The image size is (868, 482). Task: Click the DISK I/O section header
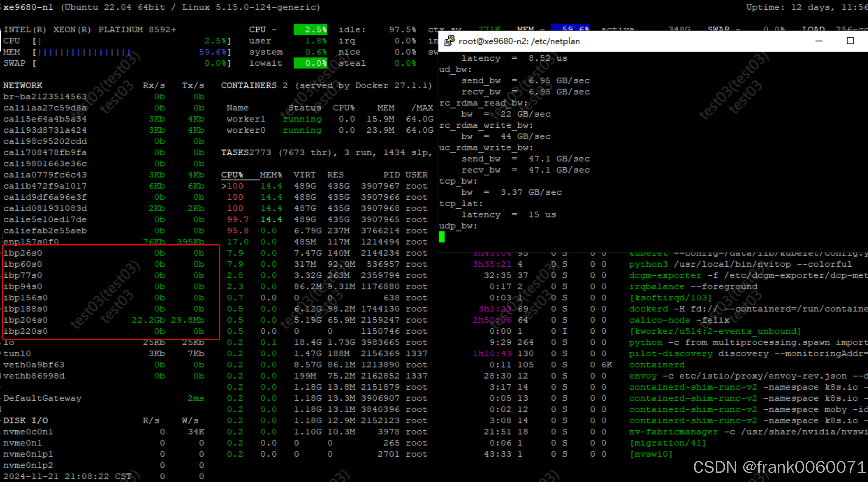click(x=26, y=421)
